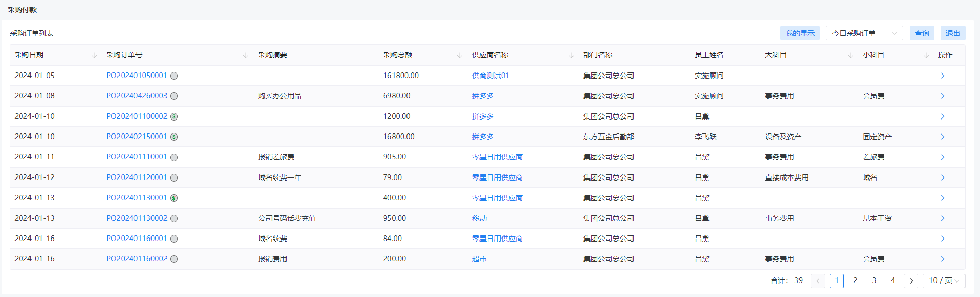The image size is (980, 297).
Task: Click the 我的显示 button
Action: click(800, 33)
